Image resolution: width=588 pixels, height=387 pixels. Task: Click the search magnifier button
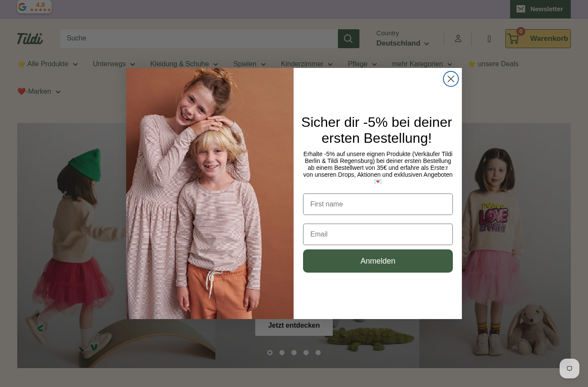[349, 39]
